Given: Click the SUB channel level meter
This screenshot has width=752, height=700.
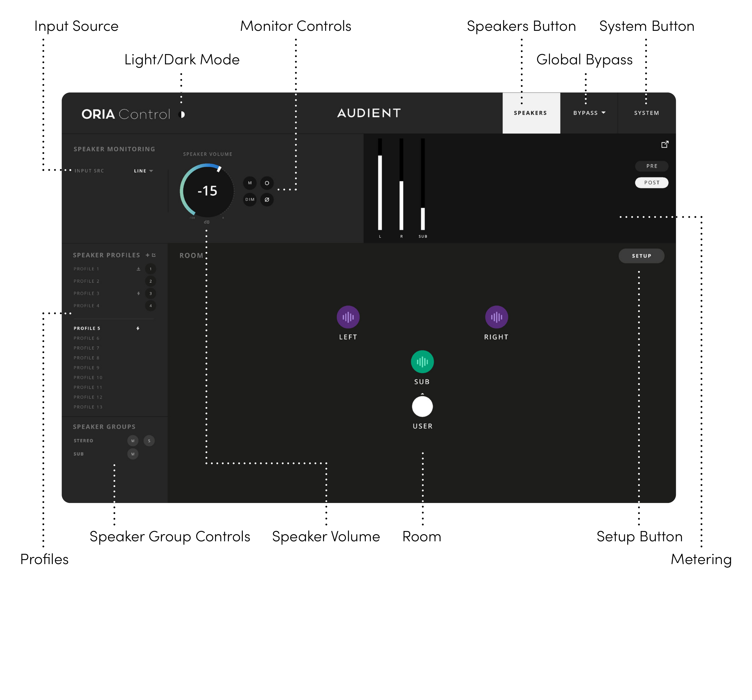Looking at the screenshot, I should 423,184.
